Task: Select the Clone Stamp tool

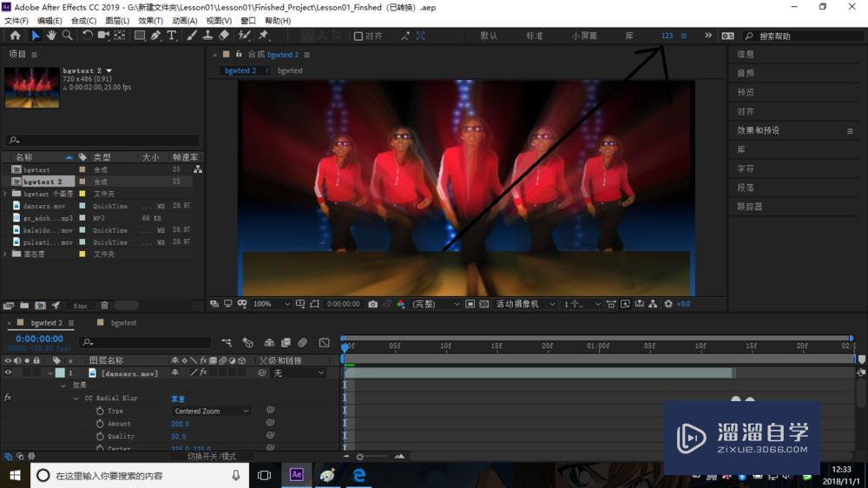Action: click(x=207, y=36)
